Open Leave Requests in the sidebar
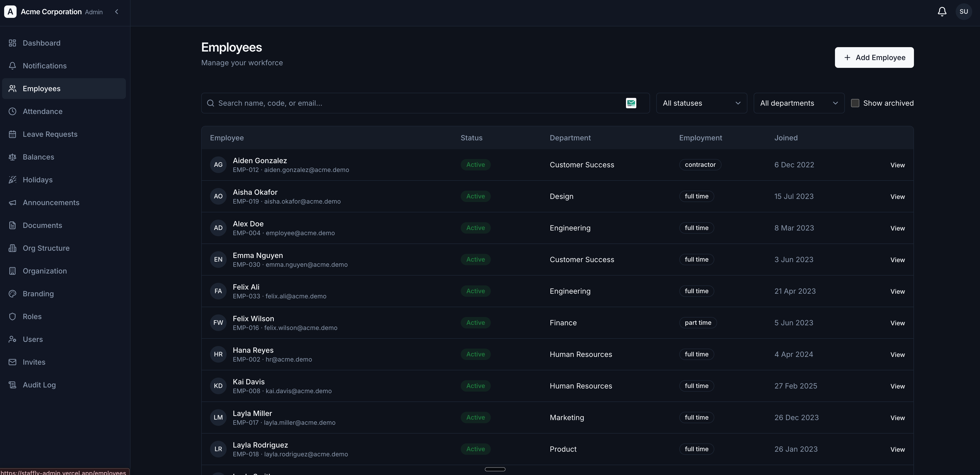This screenshot has width=980, height=475. point(64,134)
